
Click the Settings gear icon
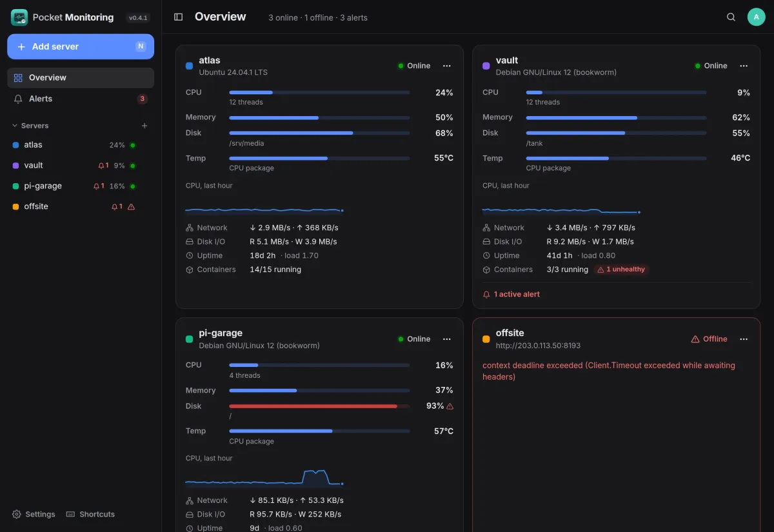[x=17, y=515]
